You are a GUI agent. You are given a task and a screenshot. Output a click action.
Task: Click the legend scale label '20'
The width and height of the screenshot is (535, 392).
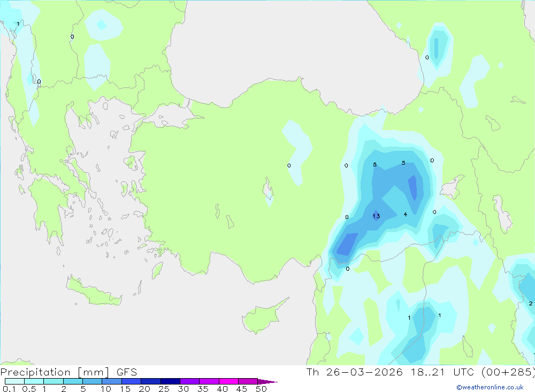144,389
